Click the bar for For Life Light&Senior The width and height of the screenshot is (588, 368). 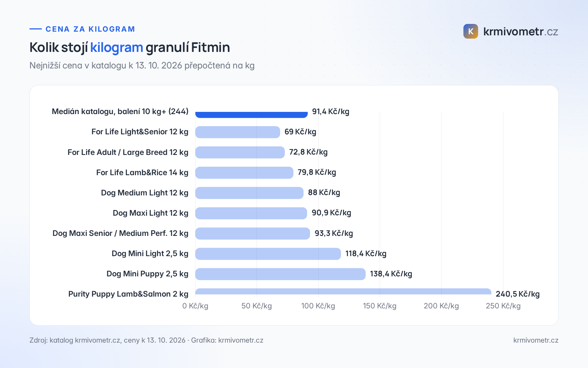point(237,132)
